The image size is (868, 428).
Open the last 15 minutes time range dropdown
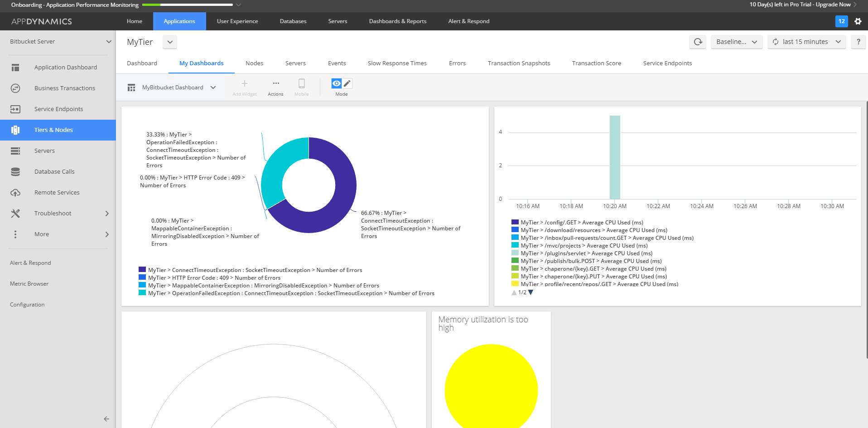pos(806,42)
